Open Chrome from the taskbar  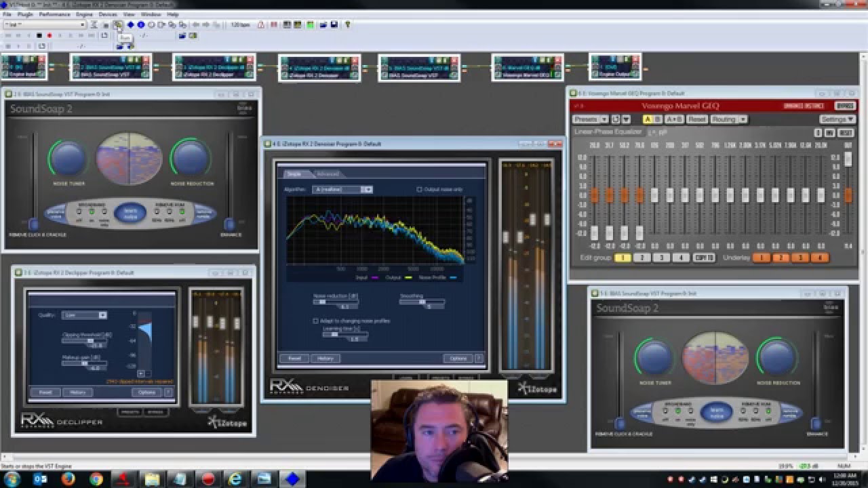96,479
